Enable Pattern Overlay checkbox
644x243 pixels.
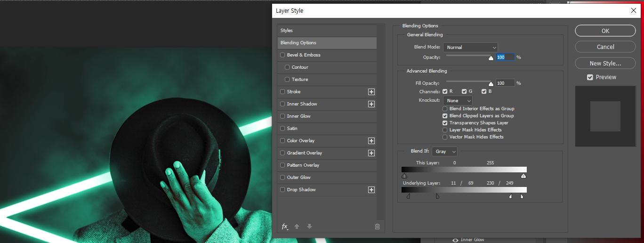pos(282,165)
